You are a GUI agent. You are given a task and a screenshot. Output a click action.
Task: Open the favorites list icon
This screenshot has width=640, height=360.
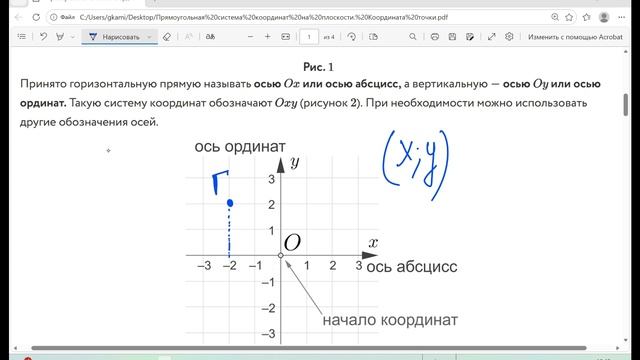coord(587,17)
